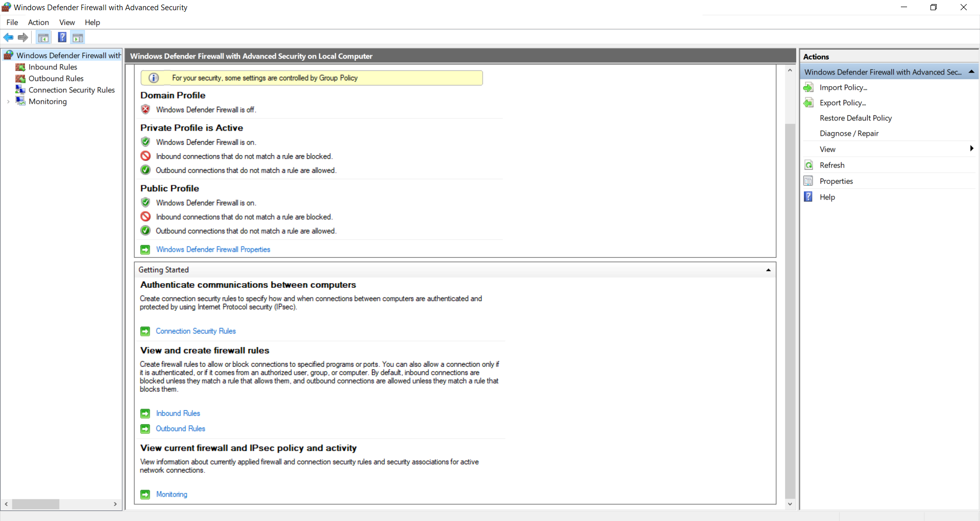Open the File menu

click(x=12, y=22)
